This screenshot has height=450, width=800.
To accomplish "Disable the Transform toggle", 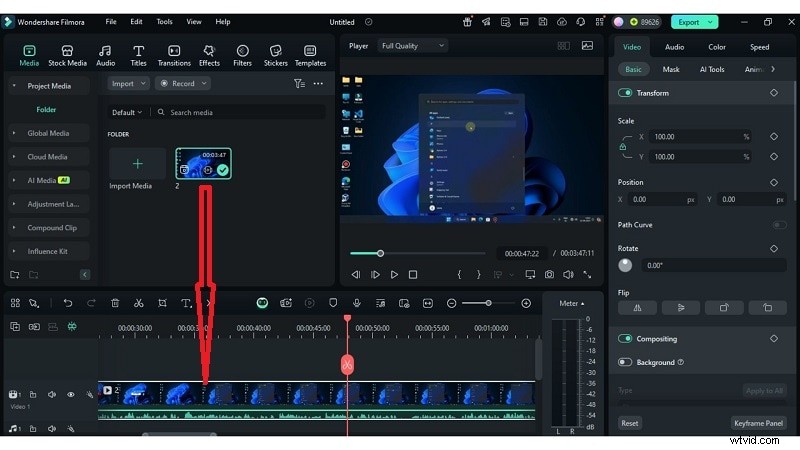I will (x=626, y=93).
